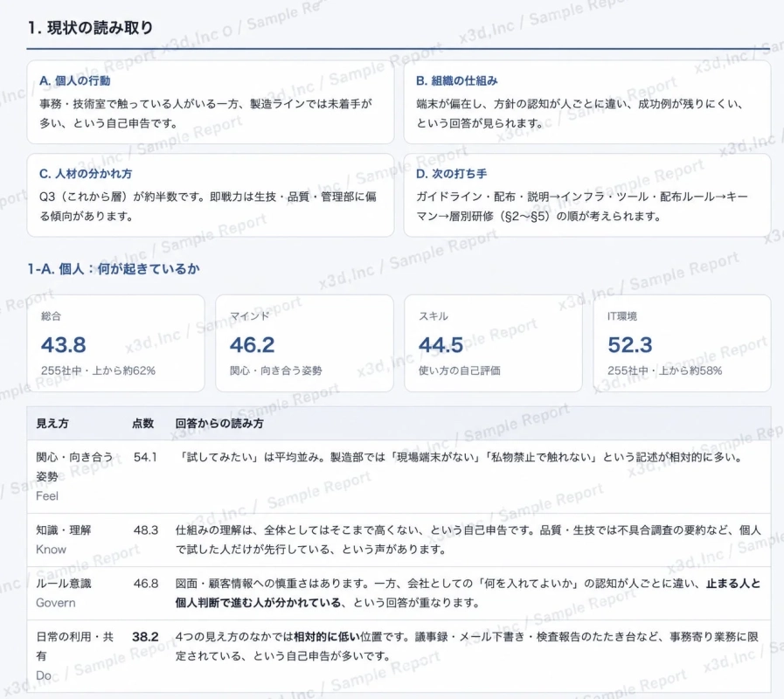Click the 'マインド' score label
Image resolution: width=784 pixels, height=699 pixels.
(x=249, y=315)
